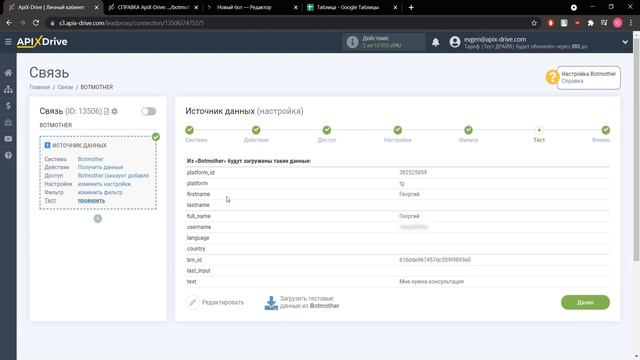Viewport: 640px width, 360px height.
Task: Go to the Настройки step
Action: [x=398, y=130]
